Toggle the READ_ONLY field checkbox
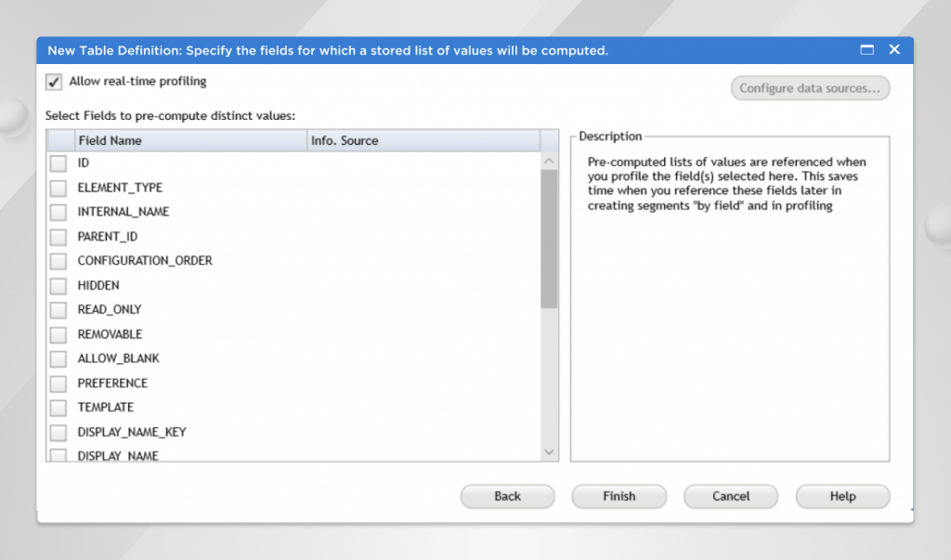 pos(59,309)
